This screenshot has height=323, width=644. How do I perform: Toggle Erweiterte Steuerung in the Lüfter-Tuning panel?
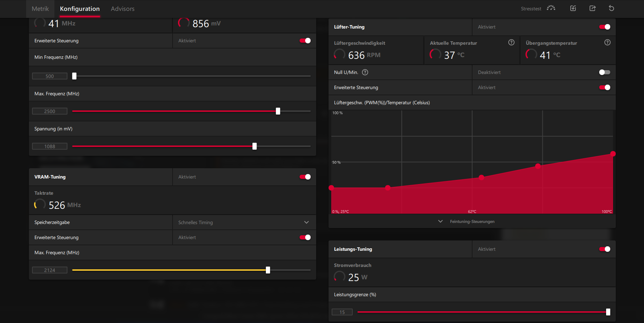click(x=605, y=87)
